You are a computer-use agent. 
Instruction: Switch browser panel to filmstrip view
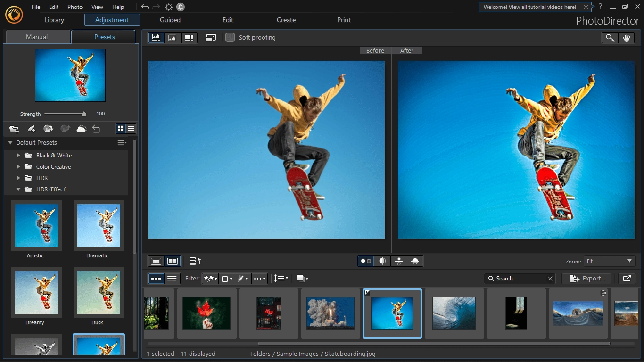(156, 279)
